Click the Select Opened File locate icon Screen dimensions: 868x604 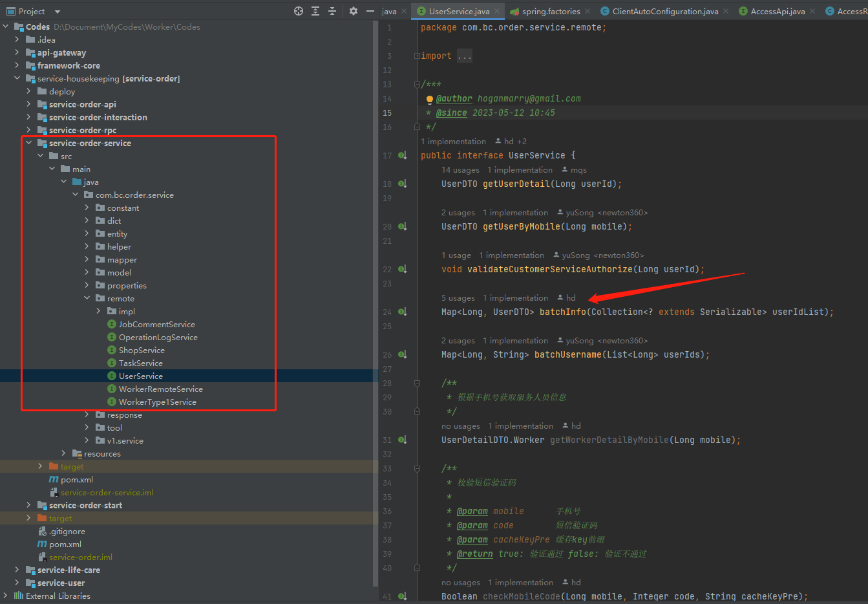tap(299, 11)
